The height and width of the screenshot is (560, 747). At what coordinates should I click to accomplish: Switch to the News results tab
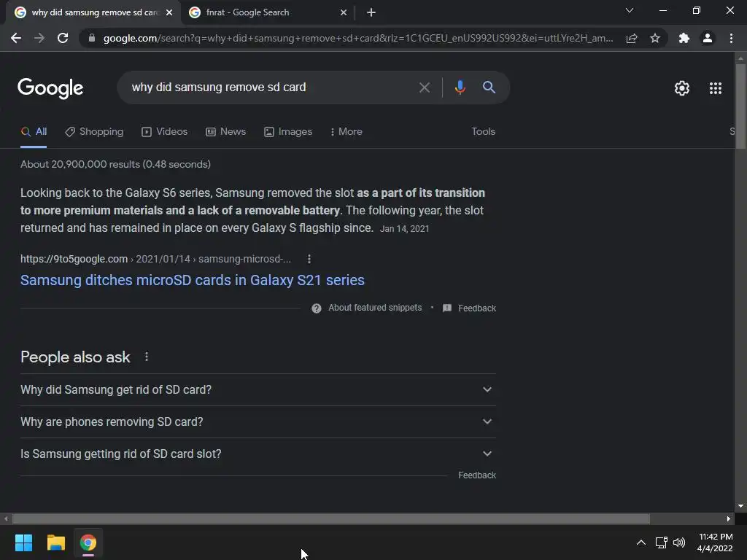tap(226, 131)
